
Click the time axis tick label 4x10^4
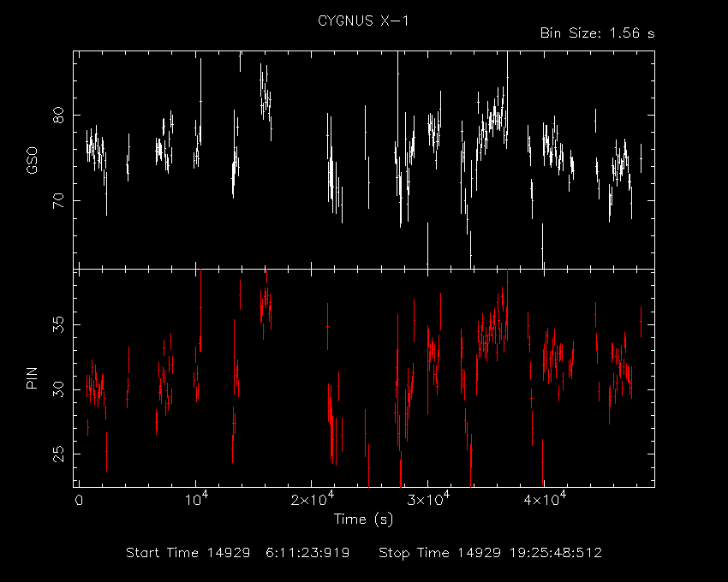coord(545,499)
